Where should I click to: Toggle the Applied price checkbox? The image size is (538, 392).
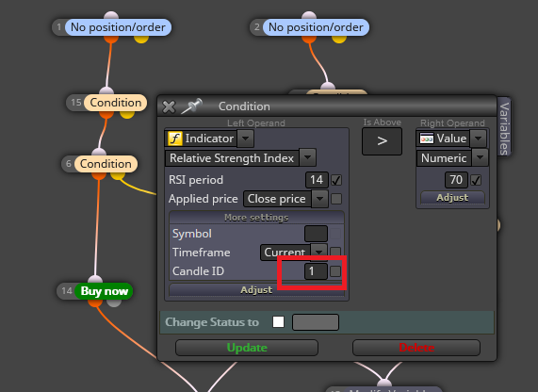336,199
